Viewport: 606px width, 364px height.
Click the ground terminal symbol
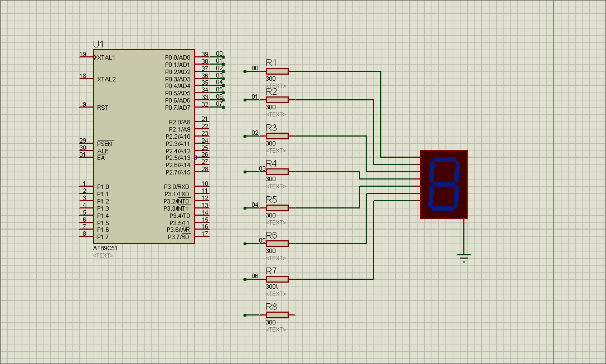(x=464, y=258)
